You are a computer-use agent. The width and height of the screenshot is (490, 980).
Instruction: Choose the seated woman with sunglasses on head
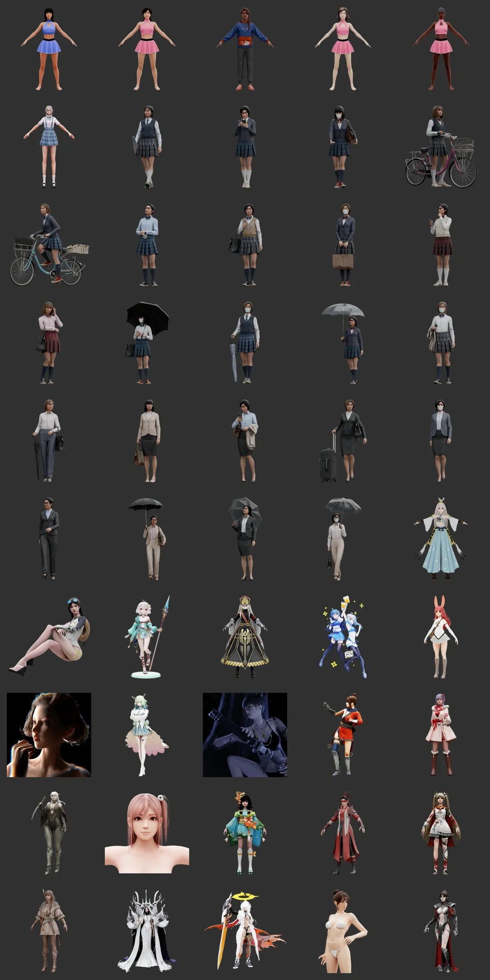coord(49,637)
